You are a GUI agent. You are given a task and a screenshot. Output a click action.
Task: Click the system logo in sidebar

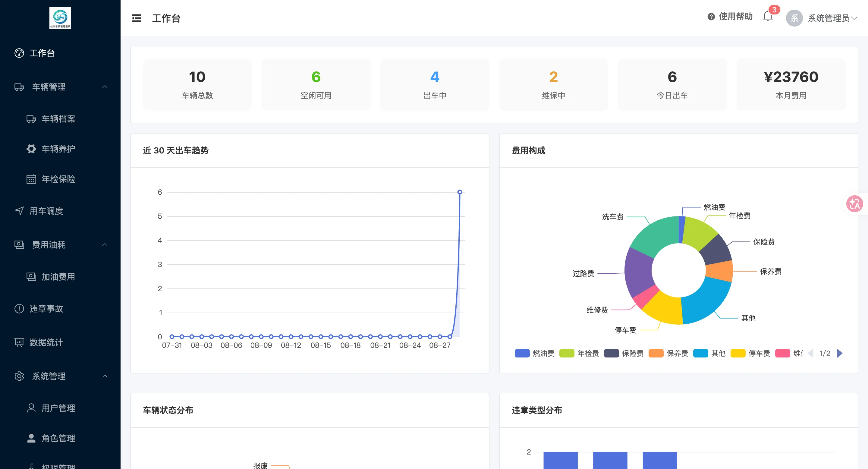(x=60, y=18)
